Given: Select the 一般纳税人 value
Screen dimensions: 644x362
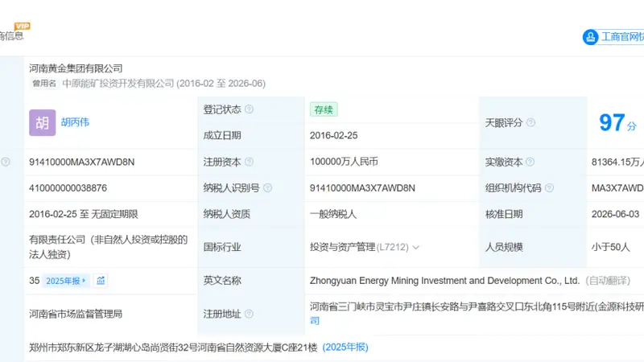Looking at the screenshot, I should [333, 214].
